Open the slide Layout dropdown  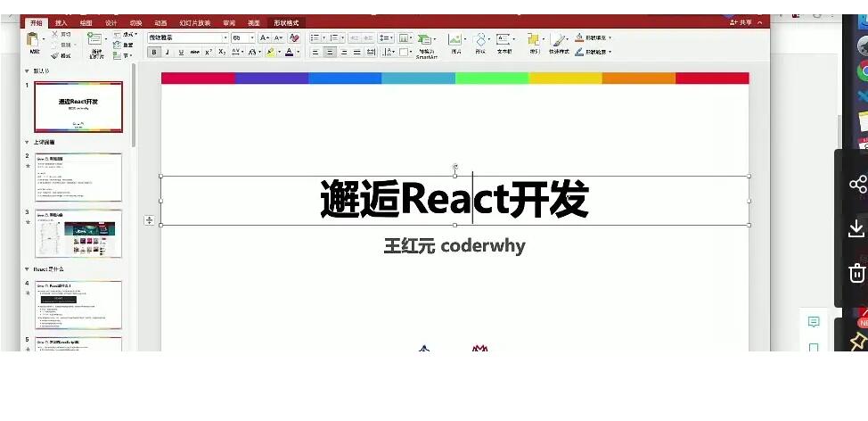[x=125, y=35]
